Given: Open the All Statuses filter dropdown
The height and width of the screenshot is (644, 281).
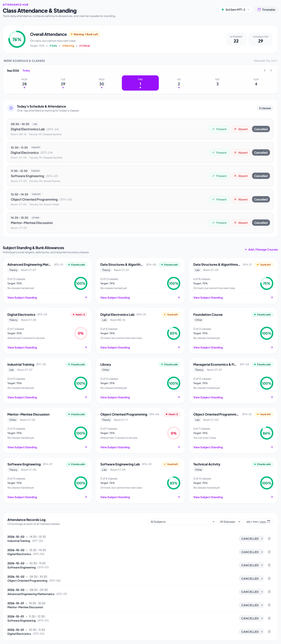Looking at the screenshot, I should (230, 522).
